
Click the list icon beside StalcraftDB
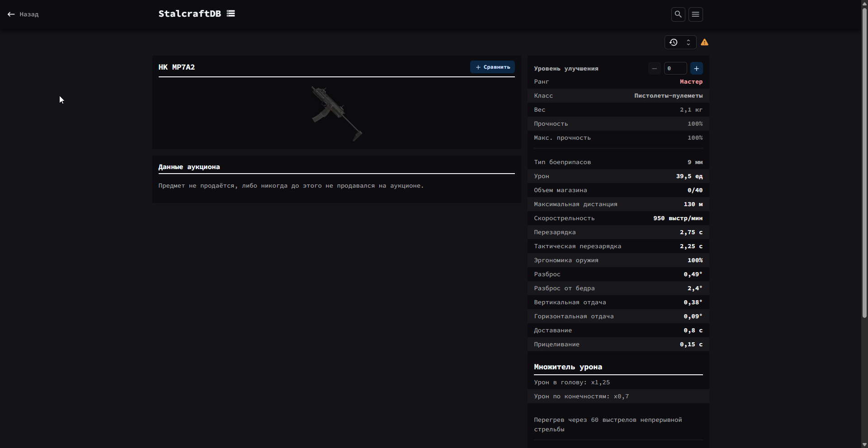(231, 14)
